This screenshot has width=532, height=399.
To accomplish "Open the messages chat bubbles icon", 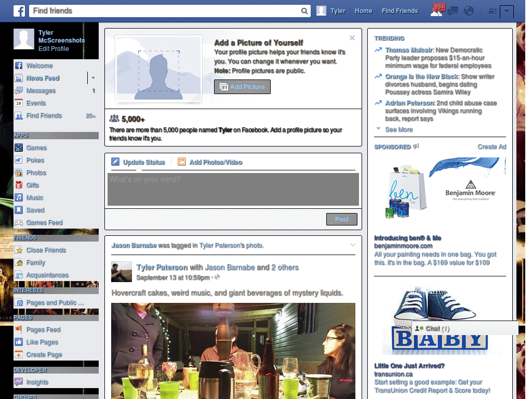I will pos(453,11).
